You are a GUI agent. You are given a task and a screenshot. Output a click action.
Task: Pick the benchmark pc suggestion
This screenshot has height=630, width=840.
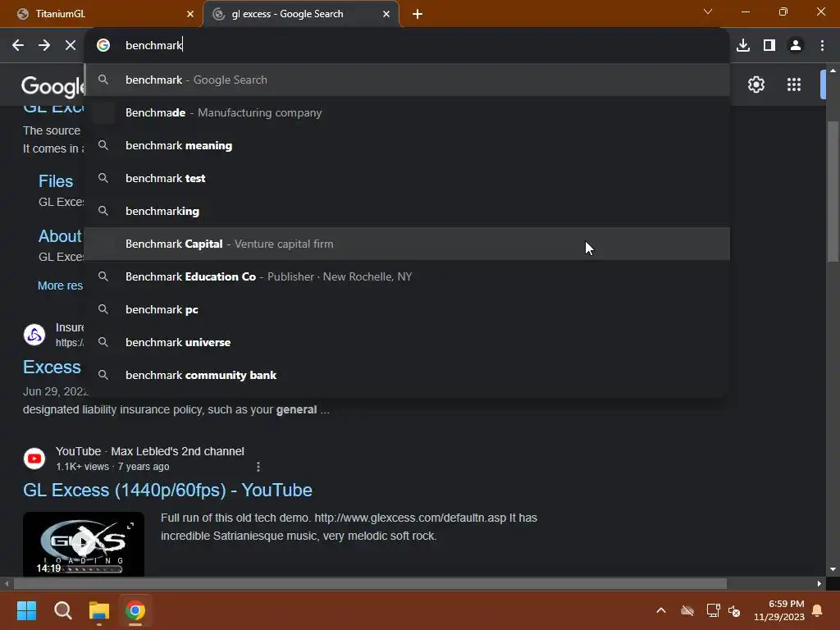click(x=407, y=309)
